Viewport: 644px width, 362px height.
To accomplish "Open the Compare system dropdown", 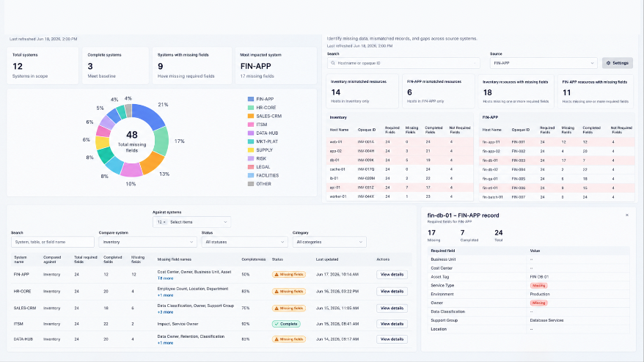I will pos(147,242).
